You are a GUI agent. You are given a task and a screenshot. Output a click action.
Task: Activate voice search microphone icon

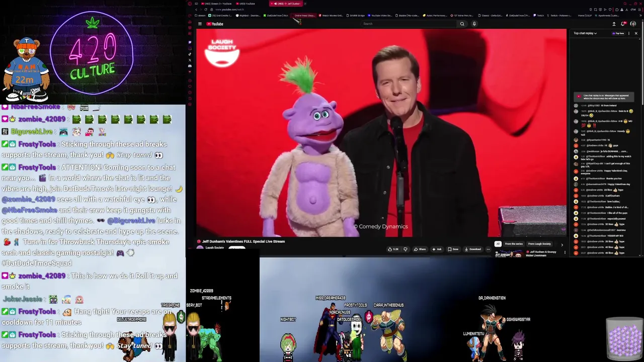[474, 24]
